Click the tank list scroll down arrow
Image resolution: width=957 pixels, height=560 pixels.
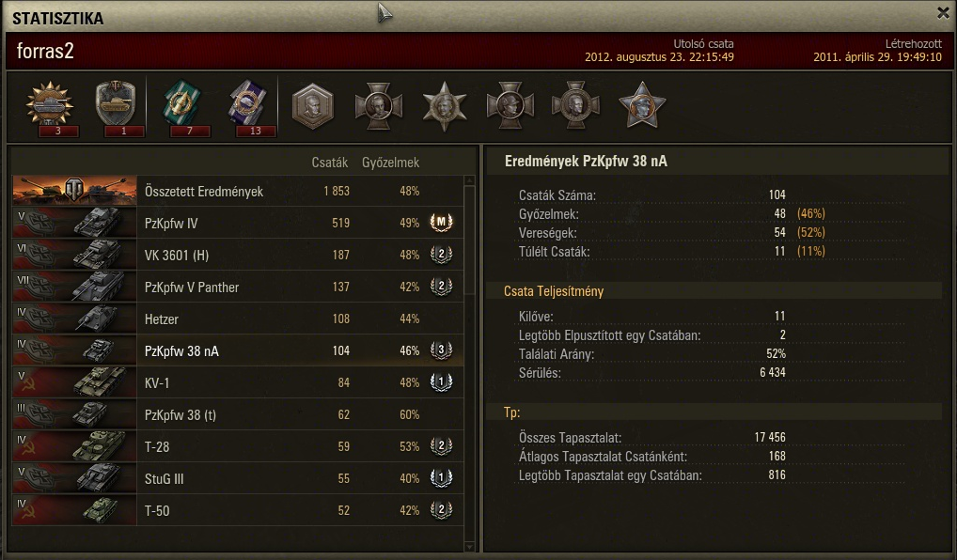pos(469,547)
